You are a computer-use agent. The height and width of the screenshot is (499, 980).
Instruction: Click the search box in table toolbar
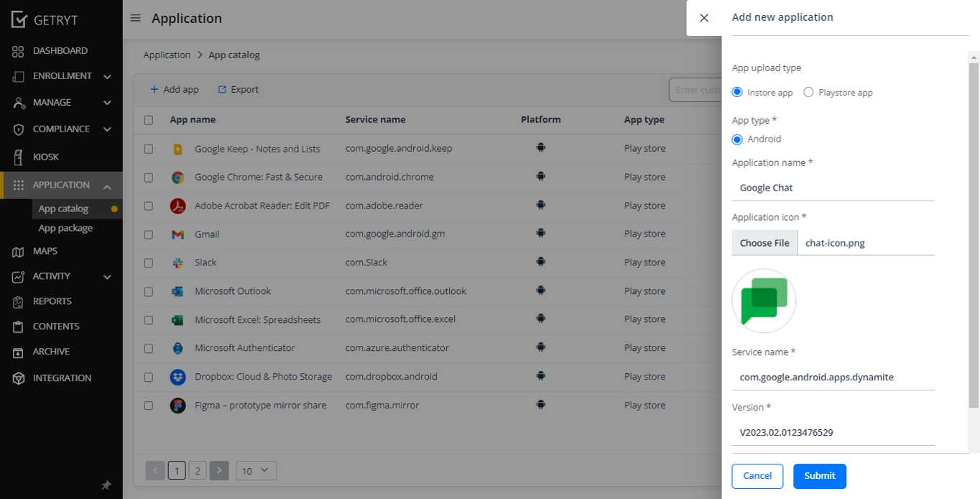[695, 90]
